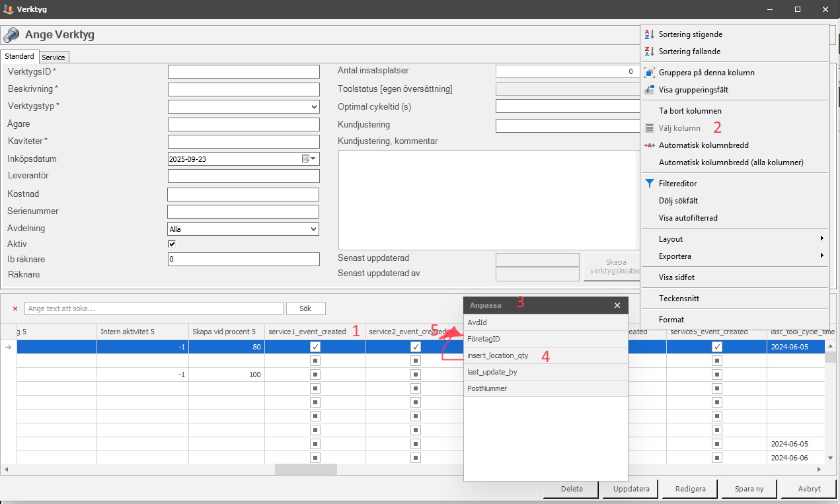Open the Verktygstyp dropdown

314,106
